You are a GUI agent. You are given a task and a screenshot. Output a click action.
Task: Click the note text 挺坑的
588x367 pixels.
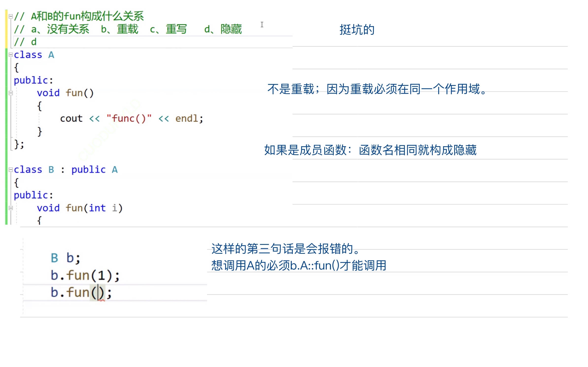click(x=357, y=30)
